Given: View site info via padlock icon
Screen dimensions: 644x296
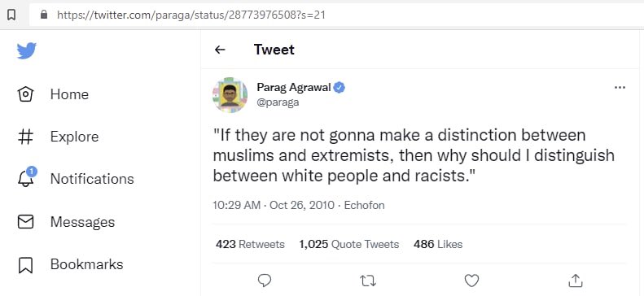Looking at the screenshot, I should 44,15.
